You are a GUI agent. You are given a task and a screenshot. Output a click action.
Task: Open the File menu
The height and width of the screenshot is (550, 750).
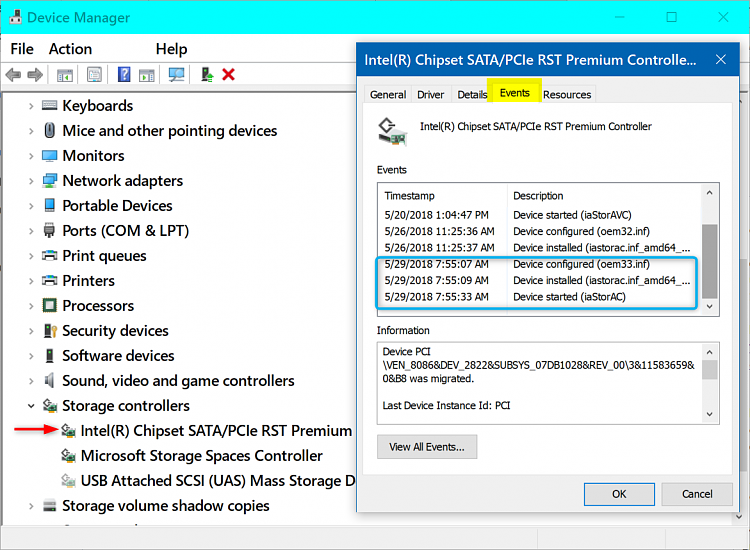(x=22, y=49)
